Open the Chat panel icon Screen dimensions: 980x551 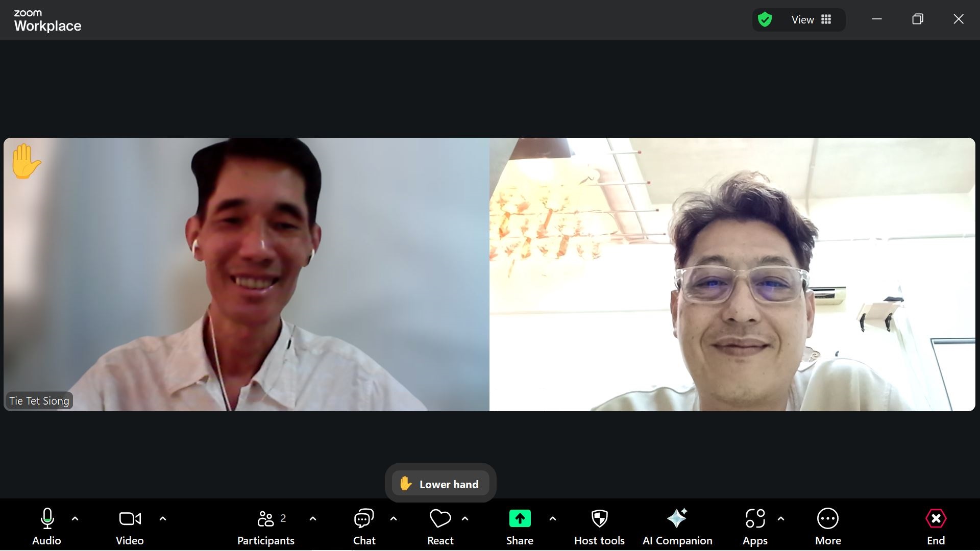click(x=364, y=519)
